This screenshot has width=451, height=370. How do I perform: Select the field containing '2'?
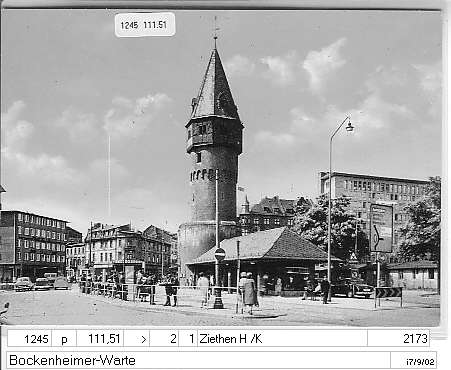164,339
